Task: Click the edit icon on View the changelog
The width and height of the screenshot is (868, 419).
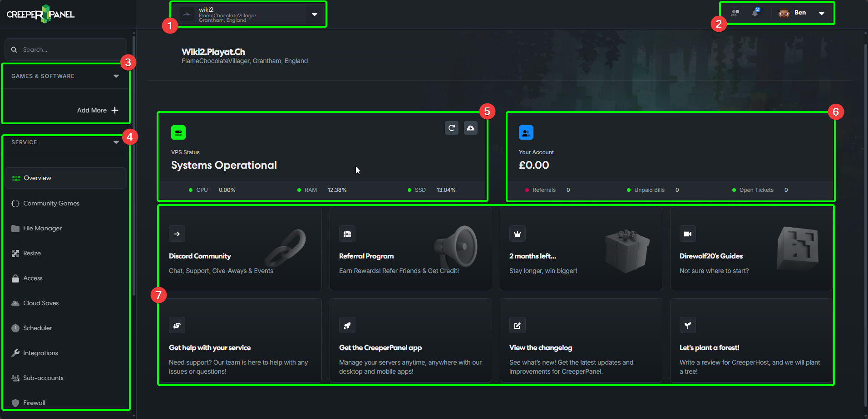Action: click(518, 325)
